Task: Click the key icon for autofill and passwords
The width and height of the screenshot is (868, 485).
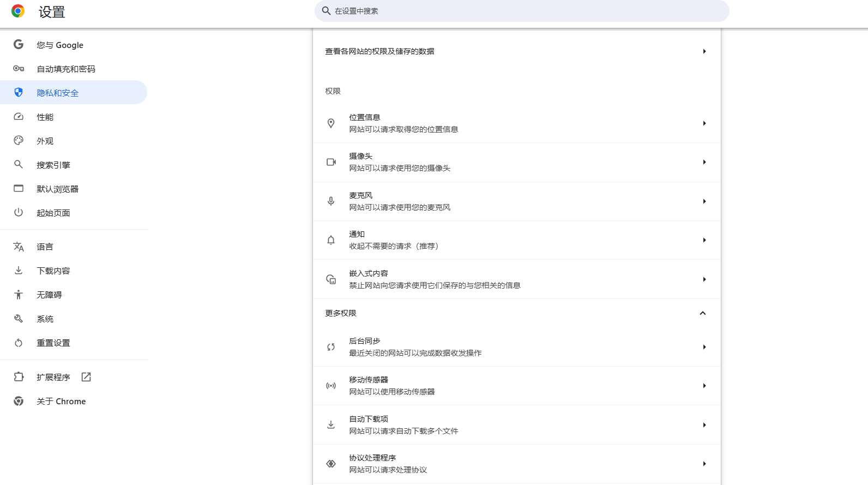Action: 19,69
